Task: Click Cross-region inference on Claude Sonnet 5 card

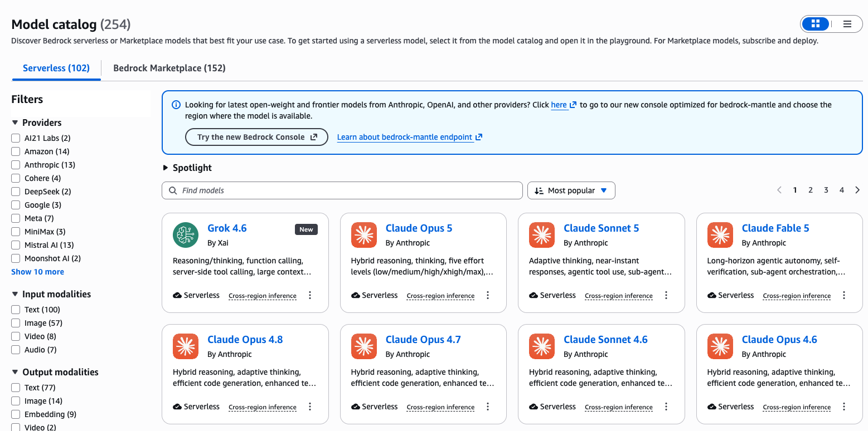Action: tap(619, 296)
